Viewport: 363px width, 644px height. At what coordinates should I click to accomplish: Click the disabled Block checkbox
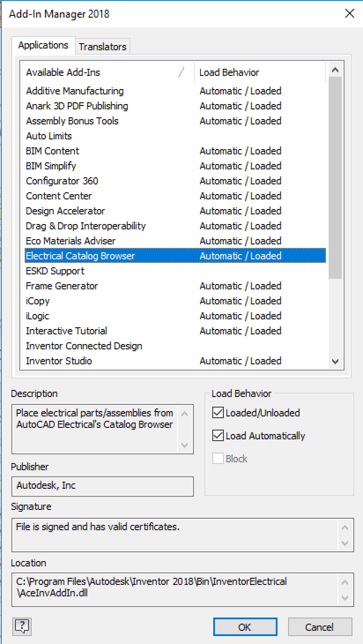[218, 459]
